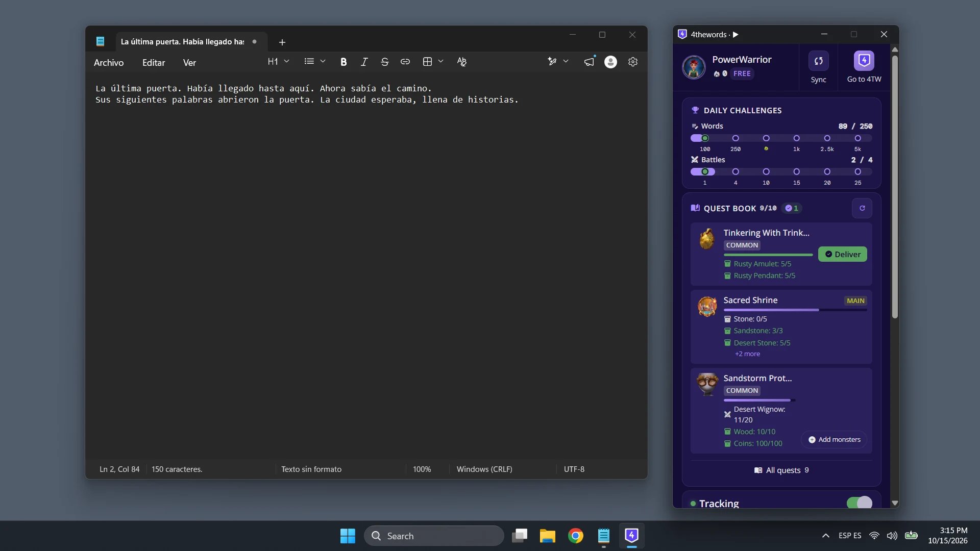Screen dimensions: 980x551
Task: Apply strikethrough formatting in Notepad
Action: (x=385, y=62)
